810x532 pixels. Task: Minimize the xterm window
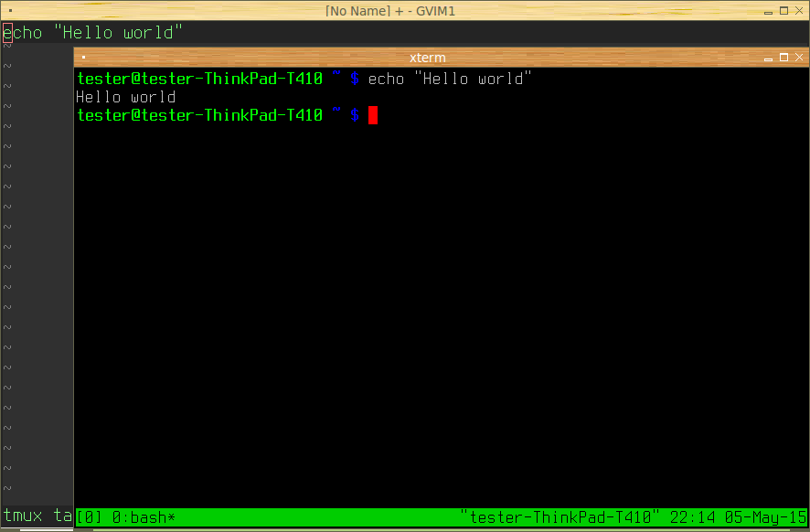tap(768, 58)
